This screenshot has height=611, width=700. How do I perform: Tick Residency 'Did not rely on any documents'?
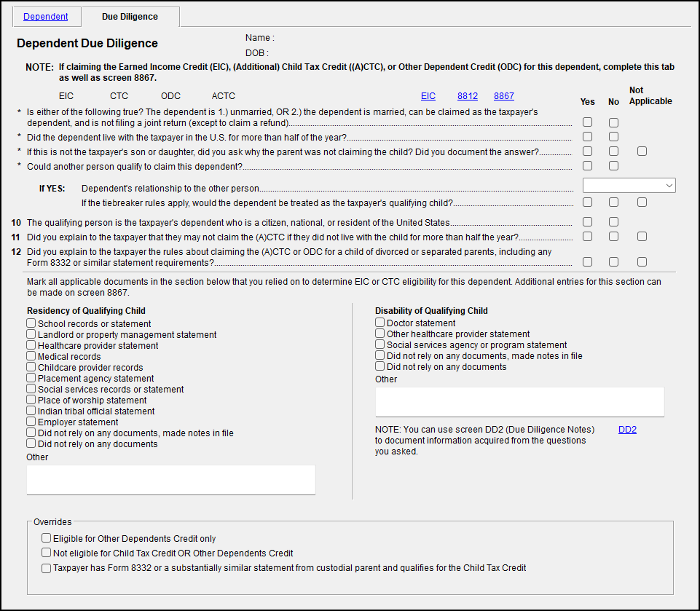[x=31, y=444]
